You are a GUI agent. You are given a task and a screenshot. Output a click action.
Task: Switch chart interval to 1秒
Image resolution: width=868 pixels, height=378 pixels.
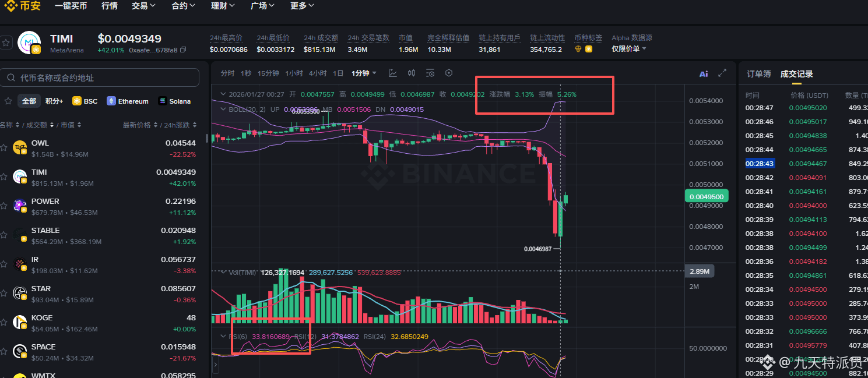246,73
